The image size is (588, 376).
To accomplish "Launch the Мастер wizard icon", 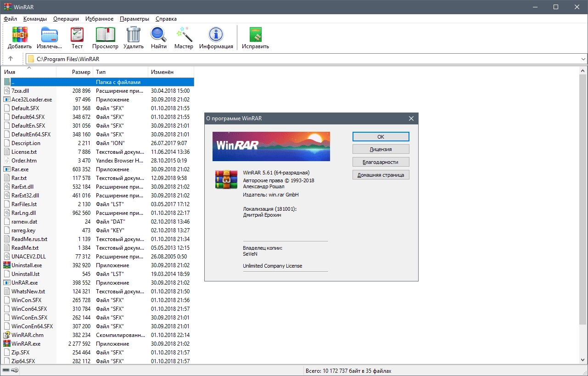I will pos(184,34).
